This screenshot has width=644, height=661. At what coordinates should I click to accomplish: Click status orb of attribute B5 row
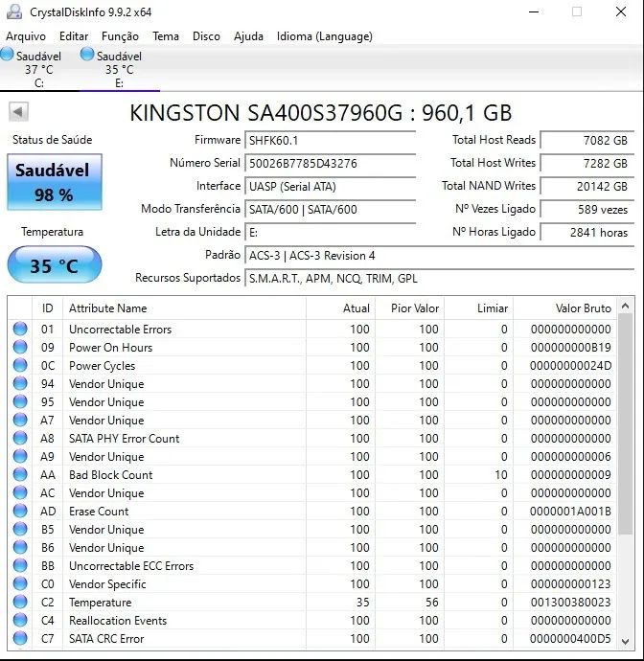click(20, 529)
